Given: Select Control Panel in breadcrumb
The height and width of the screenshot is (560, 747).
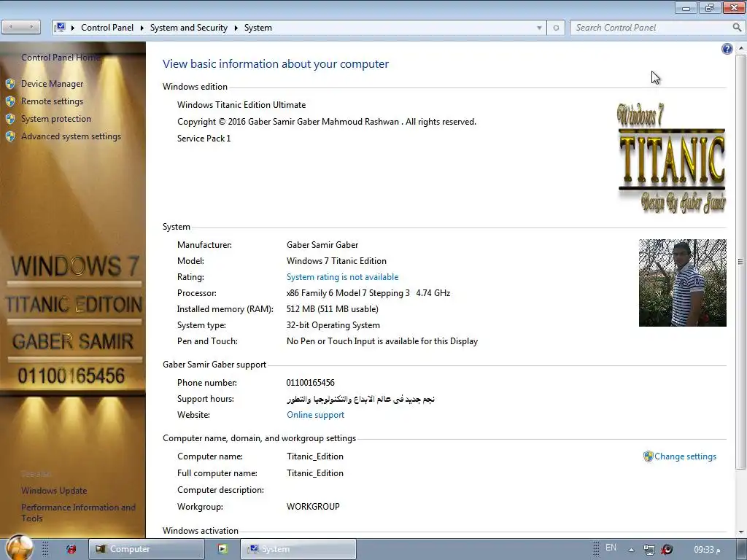Looking at the screenshot, I should [x=107, y=28].
